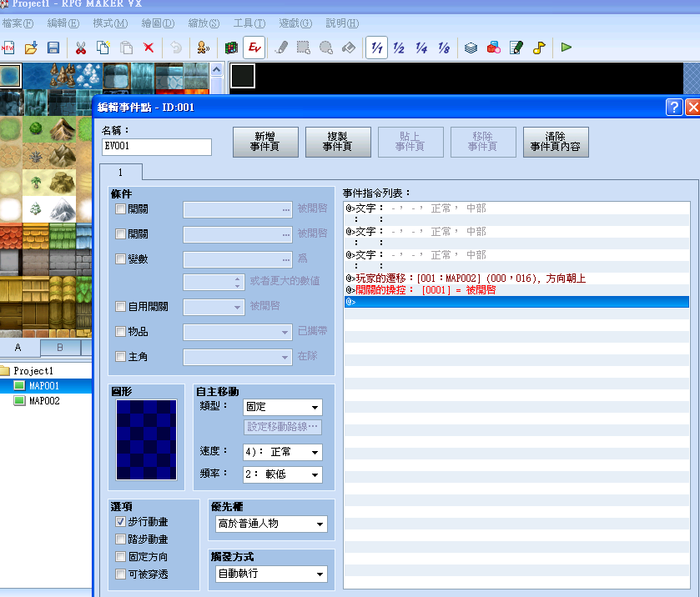Select the flood fill bucket tool
Image resolution: width=700 pixels, height=597 pixels.
[x=349, y=48]
